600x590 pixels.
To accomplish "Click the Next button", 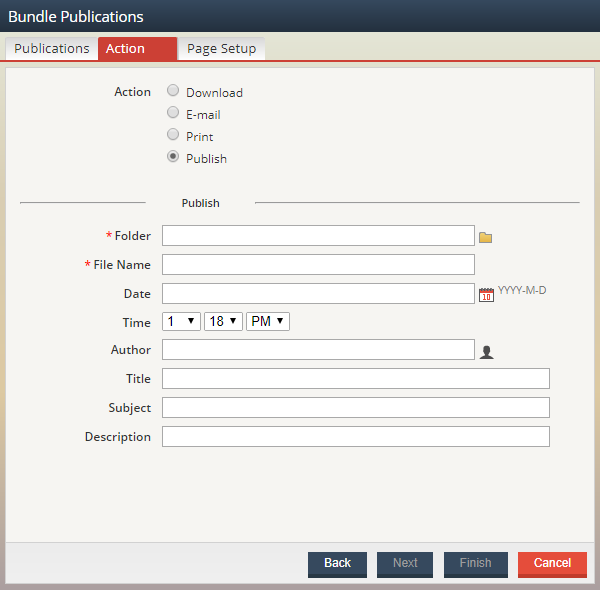I will pyautogui.click(x=405, y=564).
